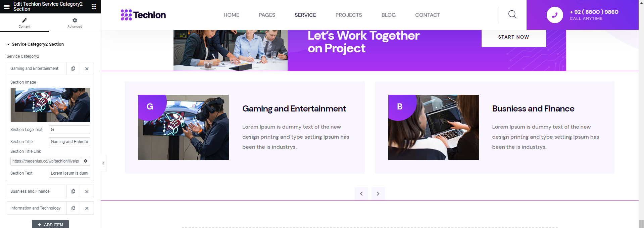
Task: Open Section Title Link options gear
Action: (x=86, y=161)
